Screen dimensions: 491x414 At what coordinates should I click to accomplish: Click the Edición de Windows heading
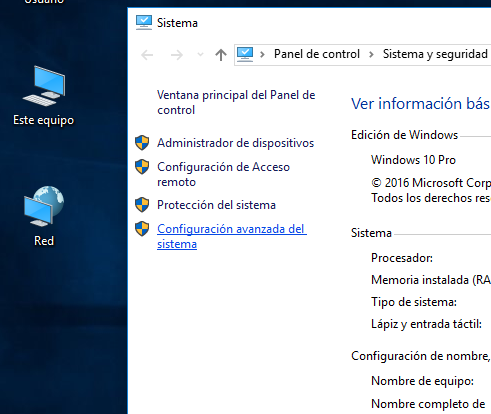click(404, 135)
